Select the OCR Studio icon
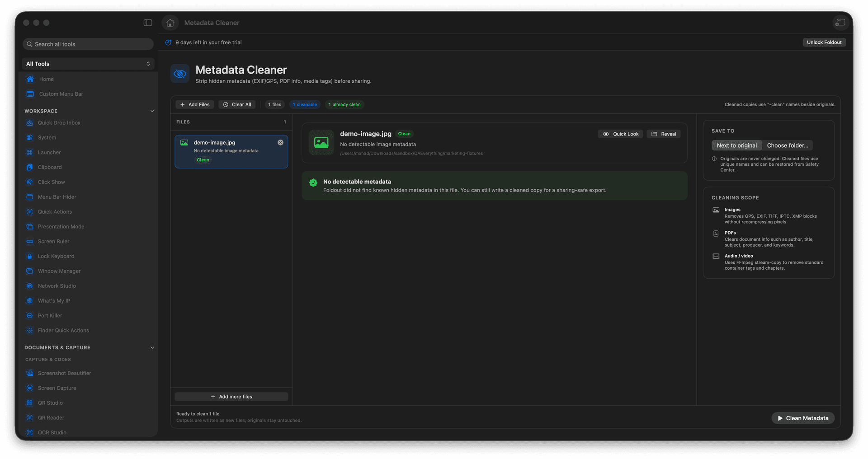This screenshot has height=459, width=868. tap(30, 432)
